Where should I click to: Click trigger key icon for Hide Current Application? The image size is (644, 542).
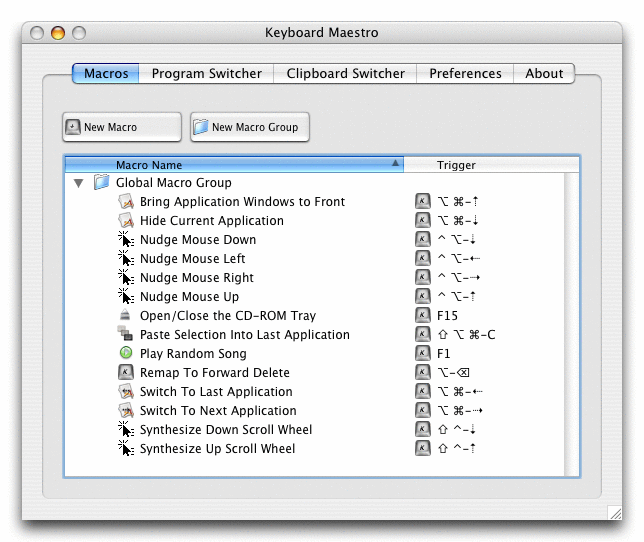point(423,220)
